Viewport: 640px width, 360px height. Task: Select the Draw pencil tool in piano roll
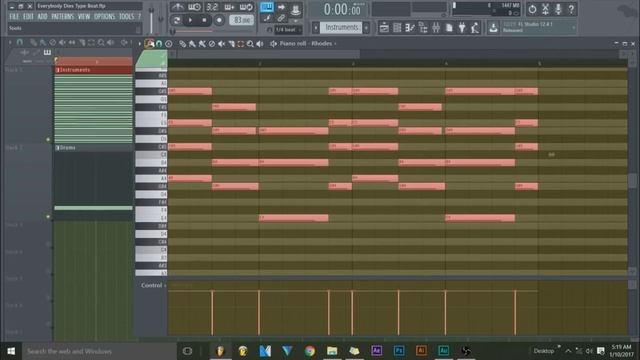[182, 44]
